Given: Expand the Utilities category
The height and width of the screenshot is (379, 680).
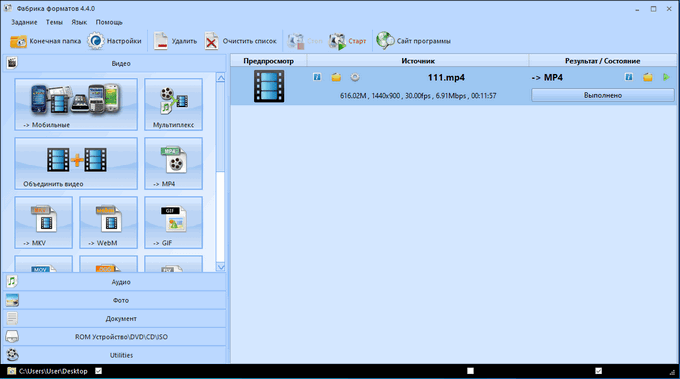Looking at the screenshot, I should coord(115,355).
